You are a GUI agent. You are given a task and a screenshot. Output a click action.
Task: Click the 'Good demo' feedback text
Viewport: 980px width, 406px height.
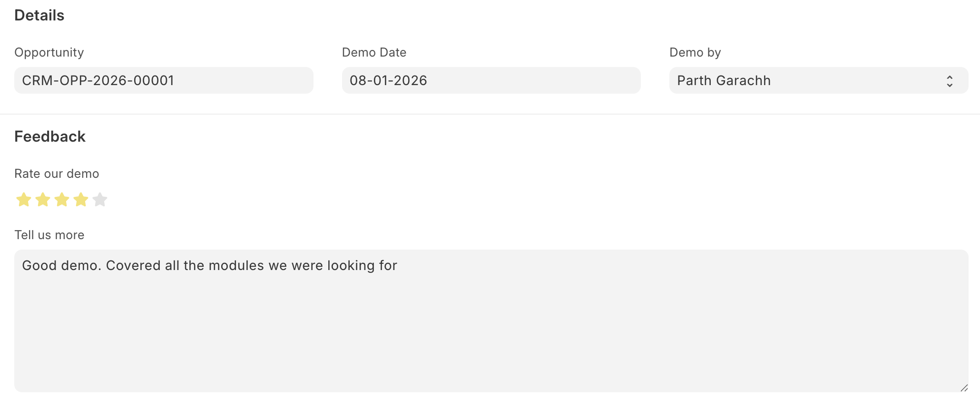(x=209, y=265)
